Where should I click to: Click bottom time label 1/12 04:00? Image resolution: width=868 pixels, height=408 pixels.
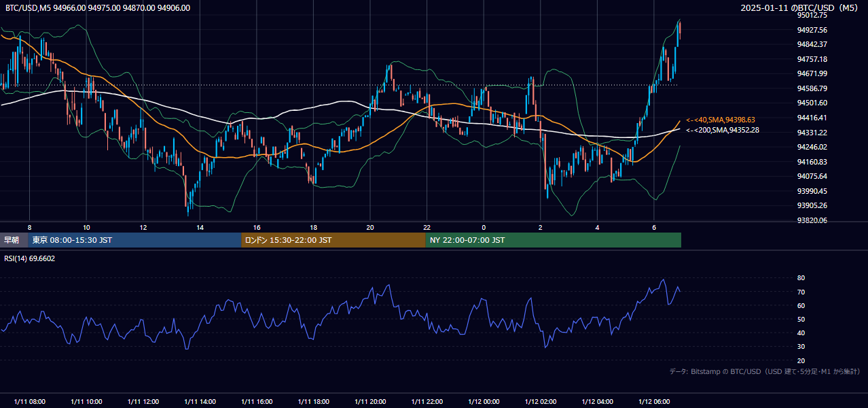tap(597, 401)
